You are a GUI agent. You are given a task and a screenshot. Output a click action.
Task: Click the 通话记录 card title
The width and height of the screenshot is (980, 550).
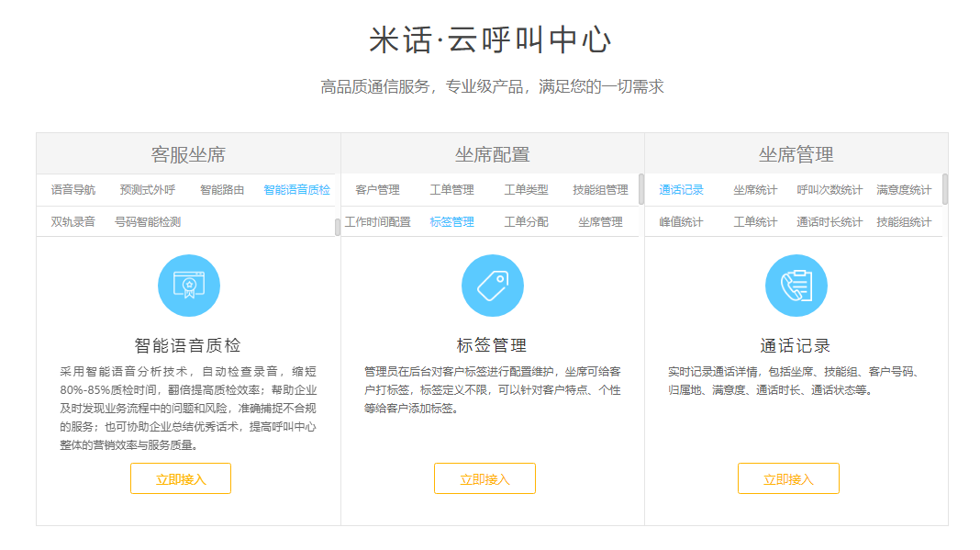pyautogui.click(x=796, y=345)
